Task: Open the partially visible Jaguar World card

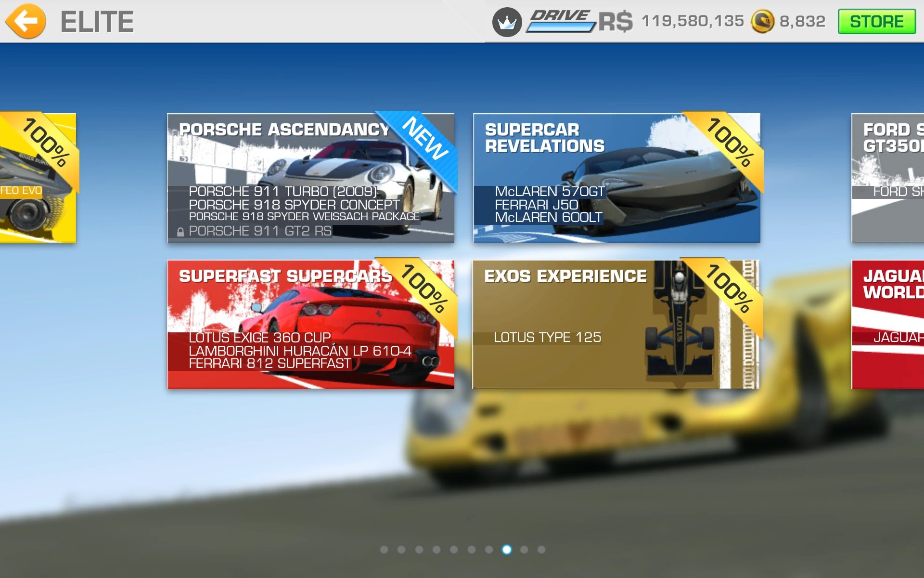Action: coord(888,324)
